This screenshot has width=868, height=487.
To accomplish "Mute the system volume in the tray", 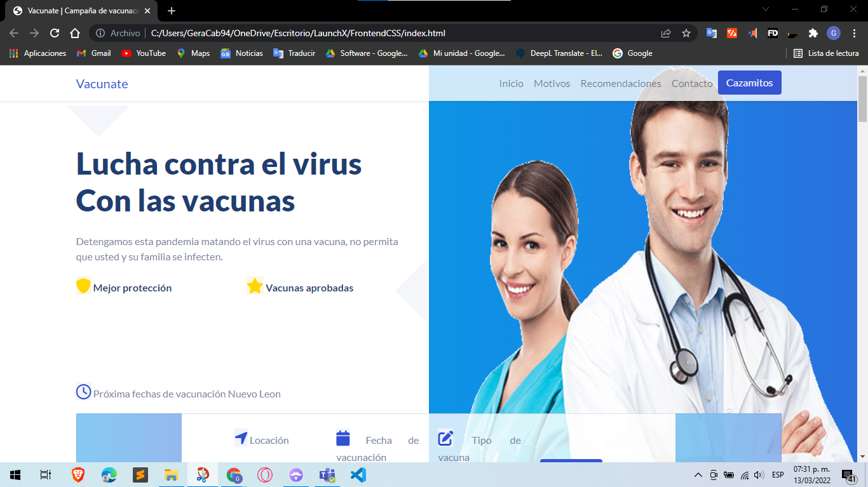I will click(759, 474).
